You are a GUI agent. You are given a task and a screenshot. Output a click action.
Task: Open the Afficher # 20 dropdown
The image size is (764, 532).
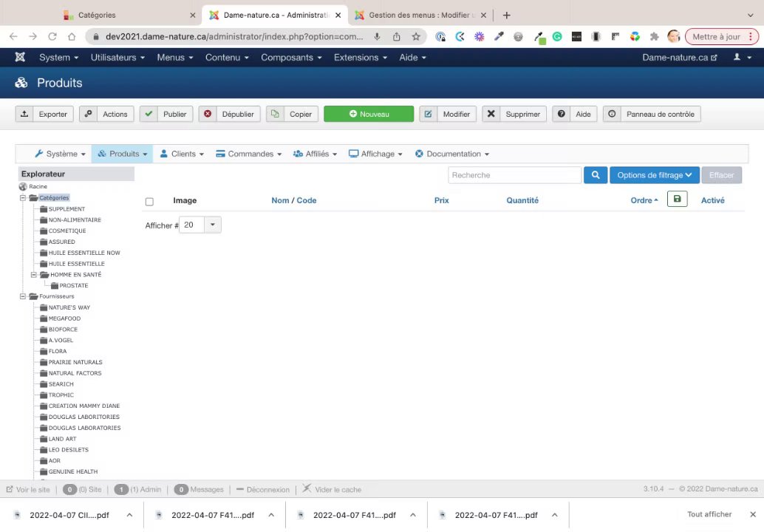click(x=213, y=225)
